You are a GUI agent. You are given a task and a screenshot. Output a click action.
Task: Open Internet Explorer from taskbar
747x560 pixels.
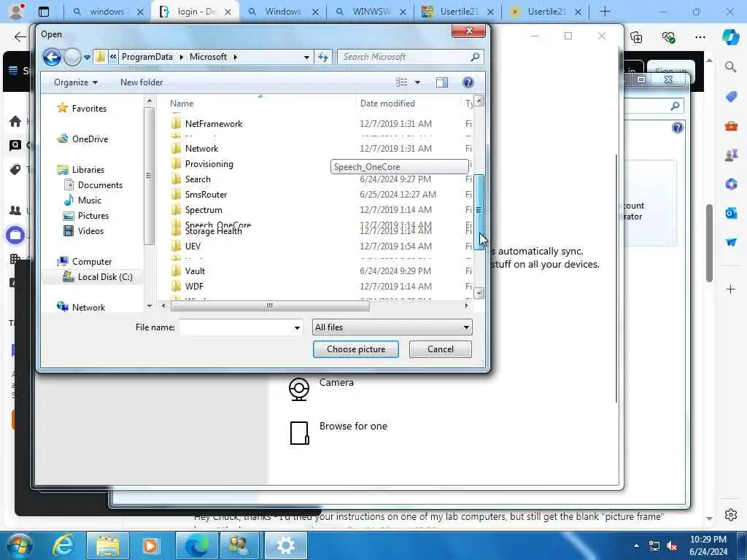(x=63, y=546)
